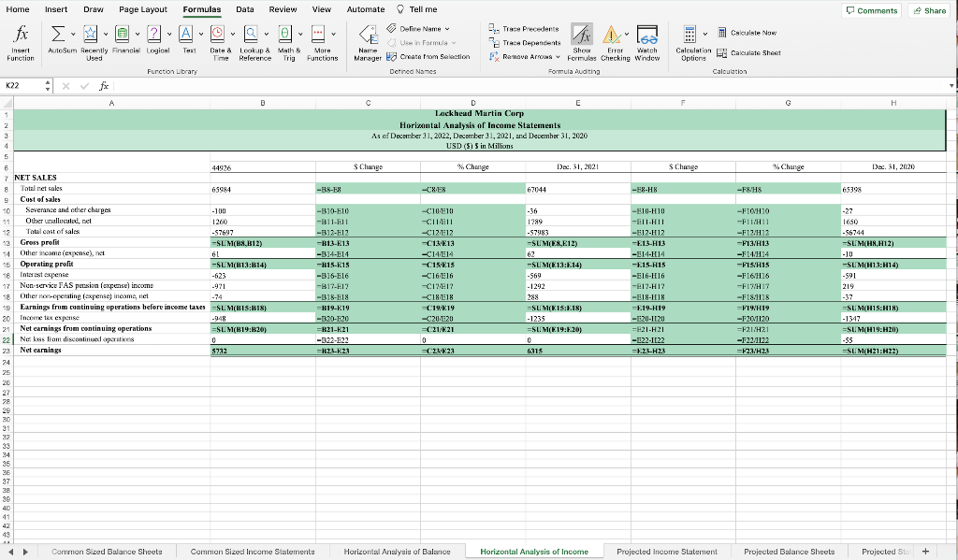Switch to the Data ribbon tab
The height and width of the screenshot is (560, 958).
click(x=242, y=9)
